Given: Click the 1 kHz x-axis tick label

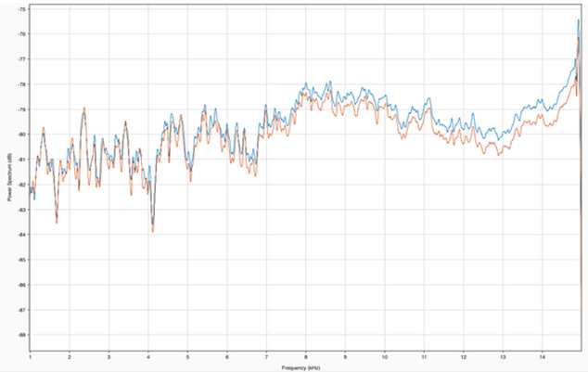Looking at the screenshot, I should point(31,356).
